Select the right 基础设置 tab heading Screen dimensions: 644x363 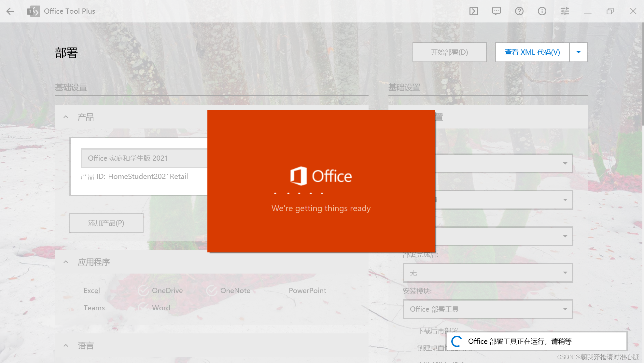[404, 87]
